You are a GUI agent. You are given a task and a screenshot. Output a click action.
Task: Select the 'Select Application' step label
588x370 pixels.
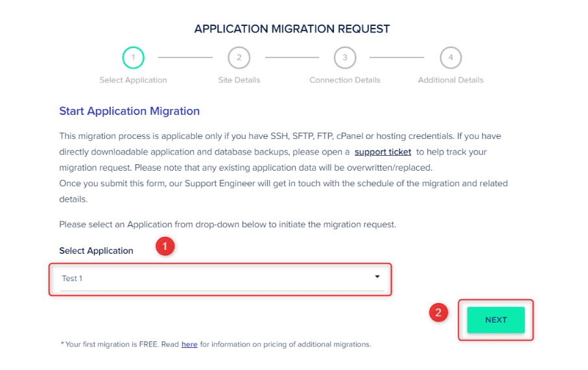click(x=133, y=80)
